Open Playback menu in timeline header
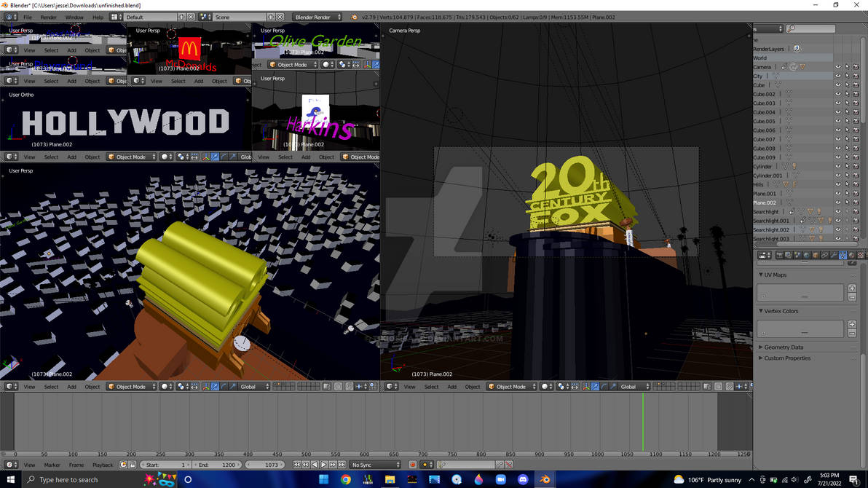The height and width of the screenshot is (488, 868). point(103,465)
